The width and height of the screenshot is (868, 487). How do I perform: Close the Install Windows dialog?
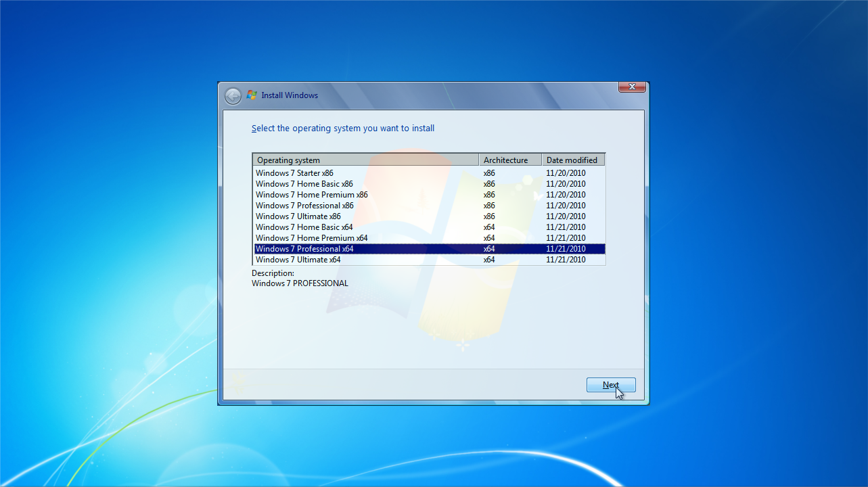tap(631, 87)
